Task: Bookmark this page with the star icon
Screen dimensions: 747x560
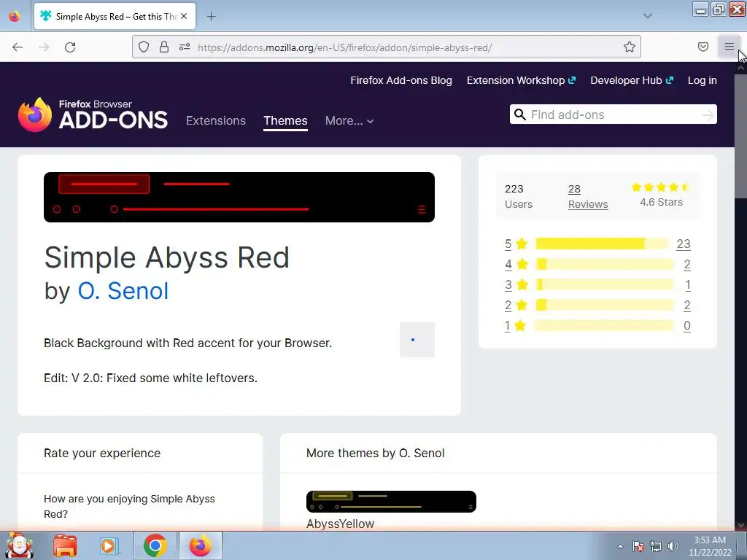Action: pyautogui.click(x=630, y=47)
